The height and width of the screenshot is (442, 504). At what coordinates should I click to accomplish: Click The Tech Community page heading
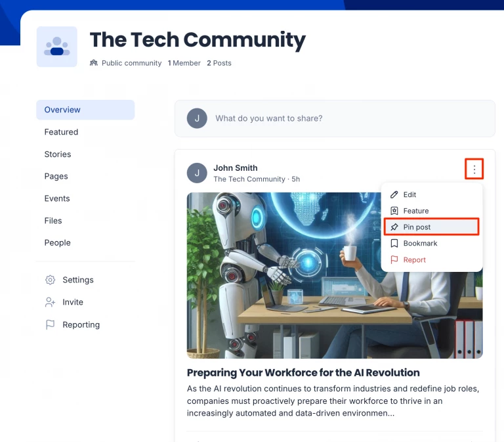(x=198, y=40)
